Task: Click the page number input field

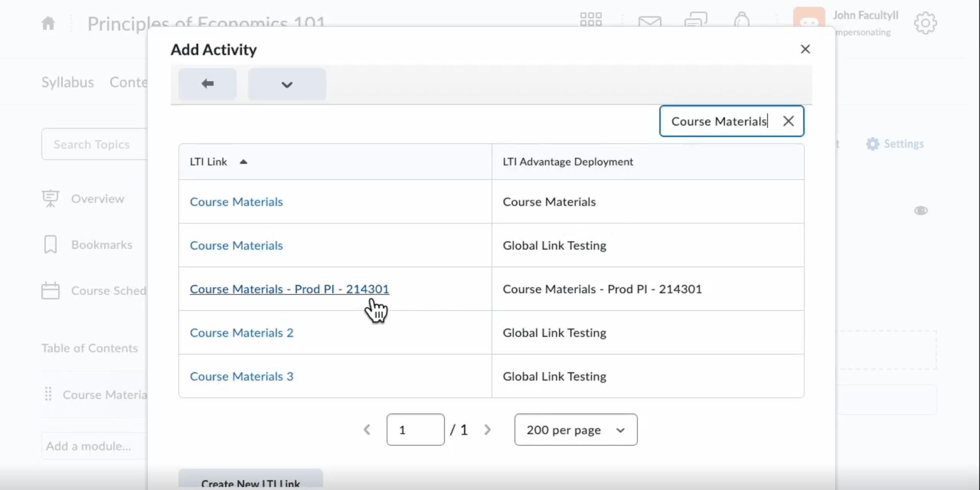Action: pyautogui.click(x=415, y=430)
